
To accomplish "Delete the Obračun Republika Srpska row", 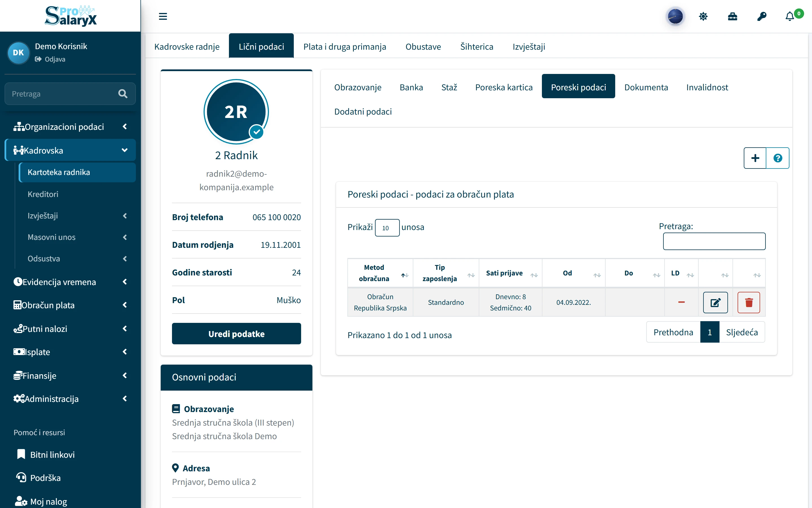I will [x=749, y=302].
